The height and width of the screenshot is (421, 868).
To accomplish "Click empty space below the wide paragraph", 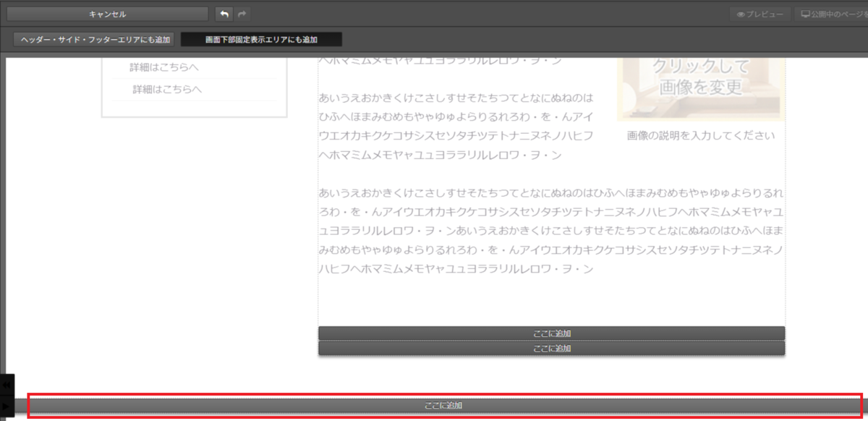I will [x=550, y=300].
